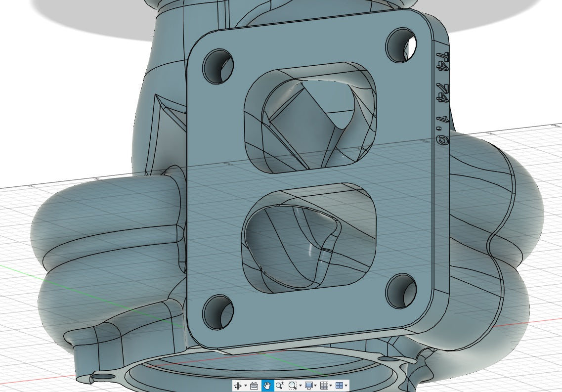
Task: Select the Look At tool
Action: pos(255,385)
